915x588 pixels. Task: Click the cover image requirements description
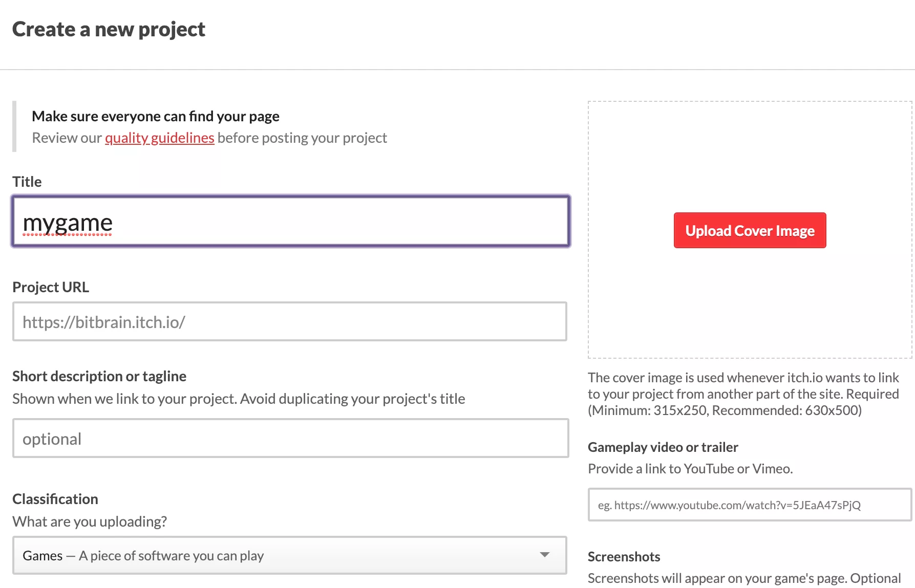743,394
